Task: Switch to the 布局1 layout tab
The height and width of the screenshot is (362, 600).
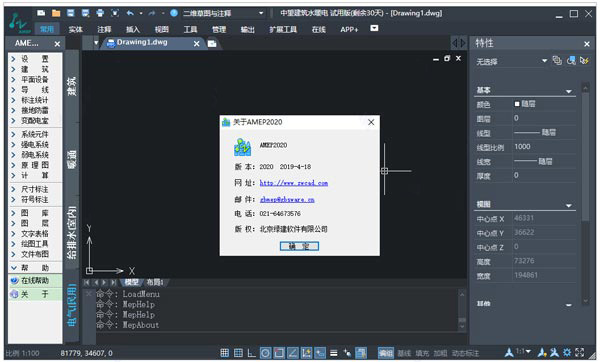Action: click(x=155, y=282)
